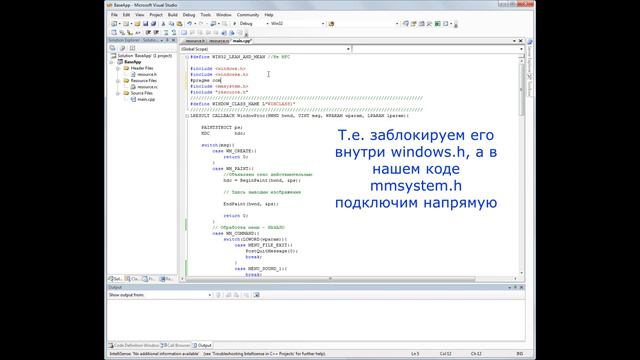Screen dimensions: 640x360
Task: Open the Debug configuration dropdown
Action: (267, 24)
